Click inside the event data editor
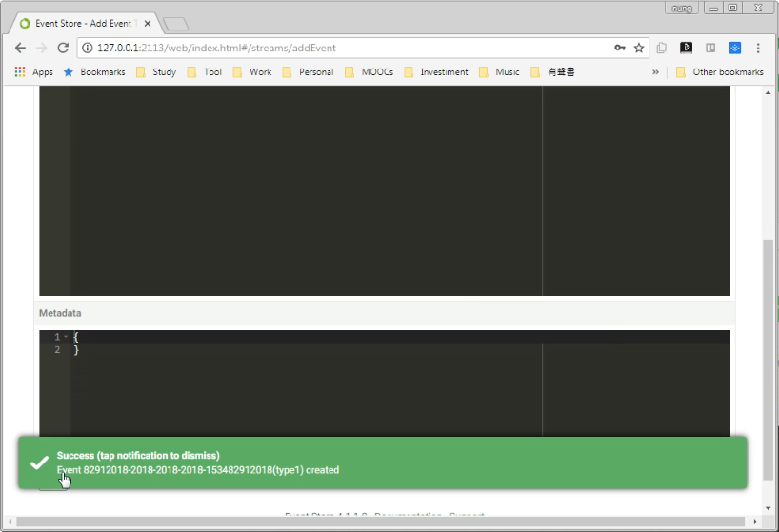Viewport: 779px width, 532px height. [x=385, y=190]
